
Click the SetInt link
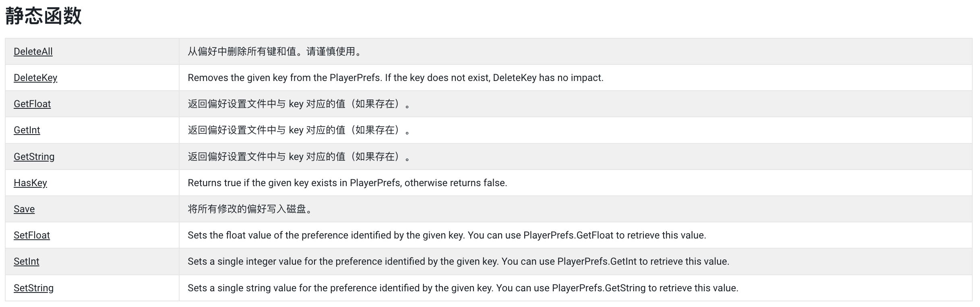coord(27,261)
